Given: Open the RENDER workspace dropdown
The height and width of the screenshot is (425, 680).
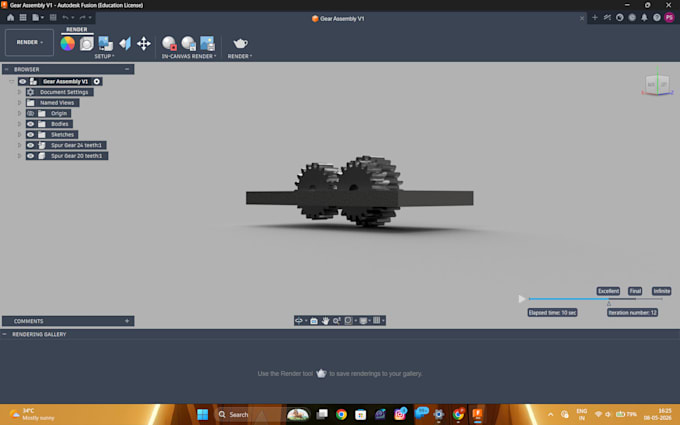Looking at the screenshot, I should coord(29,42).
